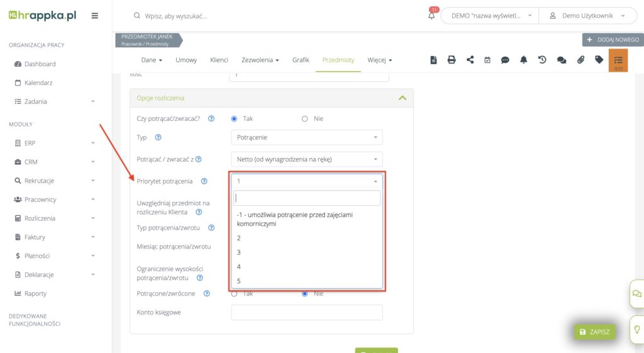The height and width of the screenshot is (353, 644).
Task: Click the Konto księgowe input field
Action: pos(306,312)
